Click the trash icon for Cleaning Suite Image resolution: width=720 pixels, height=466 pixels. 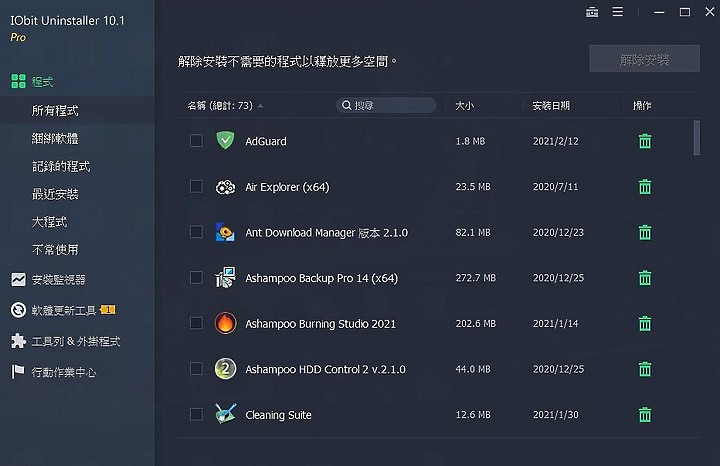tap(645, 415)
